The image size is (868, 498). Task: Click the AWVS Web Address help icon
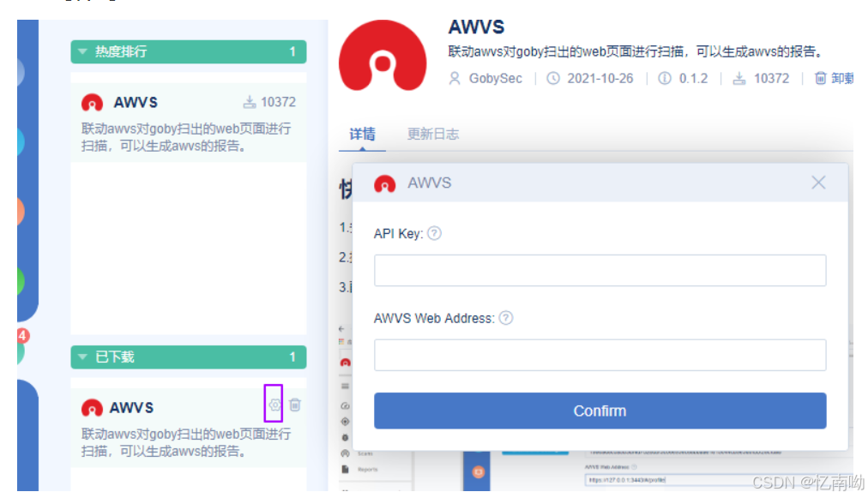[506, 318]
